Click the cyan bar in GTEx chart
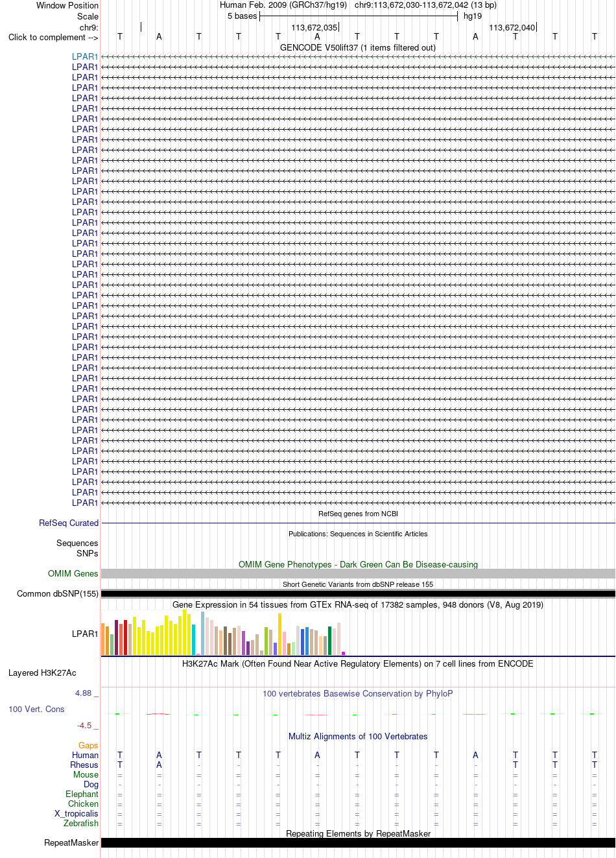The width and height of the screenshot is (616, 858). coord(194,639)
